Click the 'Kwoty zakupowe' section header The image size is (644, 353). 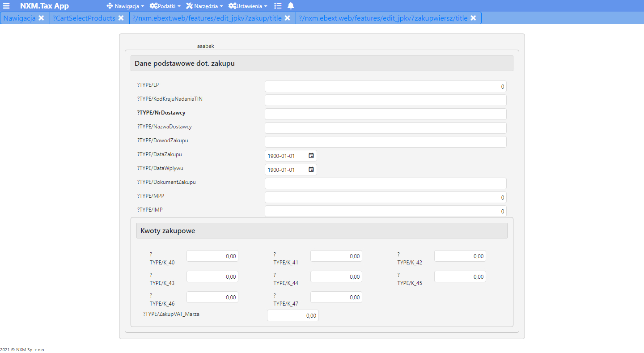point(322,230)
